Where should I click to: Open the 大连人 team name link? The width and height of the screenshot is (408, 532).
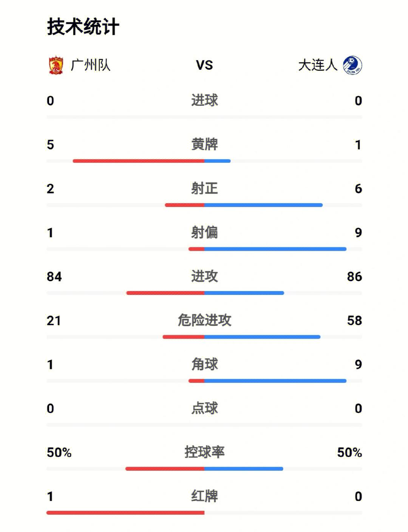tap(318, 65)
